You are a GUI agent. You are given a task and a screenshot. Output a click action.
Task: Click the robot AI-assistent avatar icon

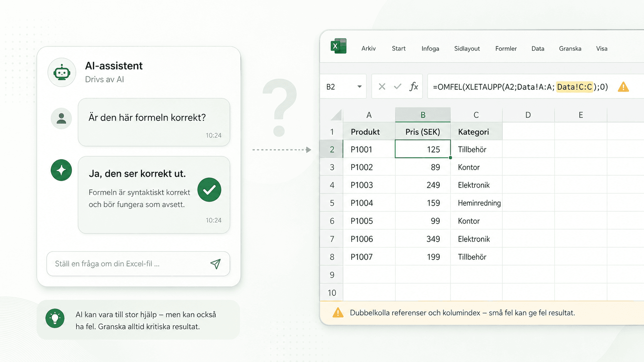[62, 72]
